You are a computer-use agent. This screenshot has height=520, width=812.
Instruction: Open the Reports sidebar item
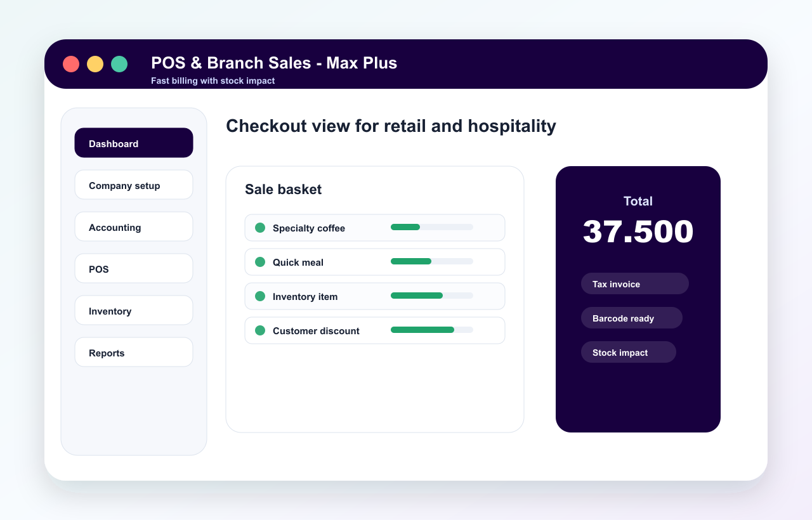(134, 352)
